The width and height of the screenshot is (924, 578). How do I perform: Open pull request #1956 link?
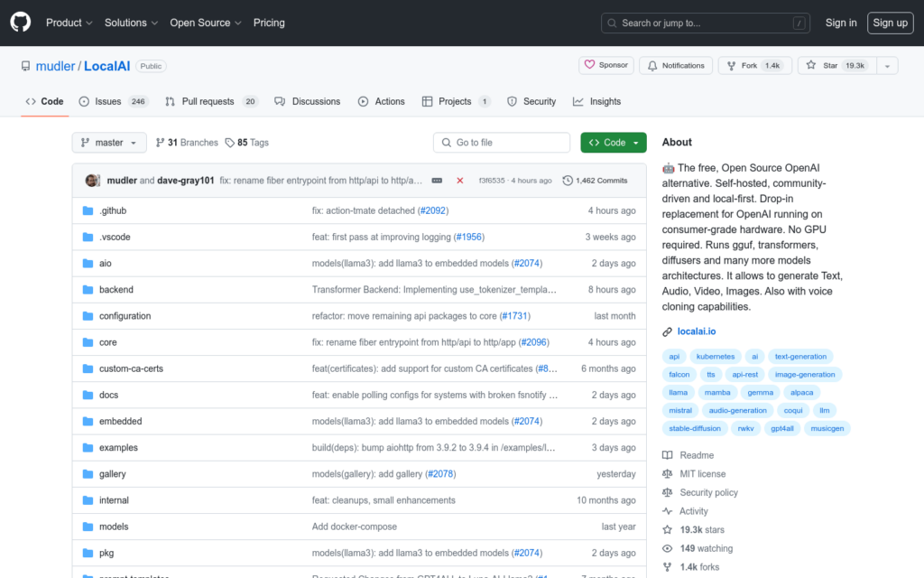469,238
